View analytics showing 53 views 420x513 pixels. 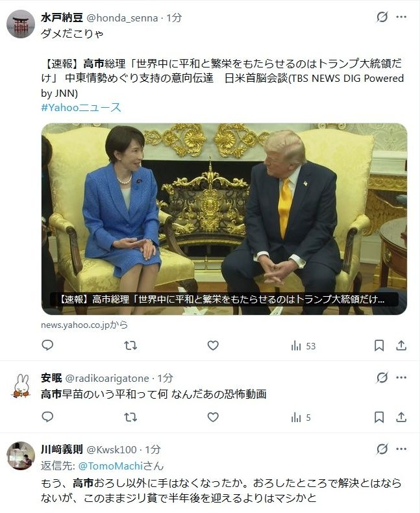(303, 346)
